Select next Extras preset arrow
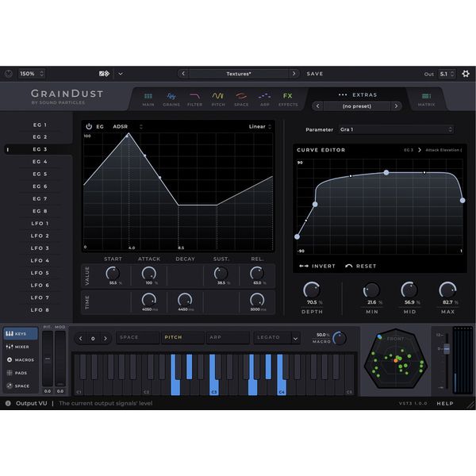This screenshot has height=476, width=476. tap(396, 106)
